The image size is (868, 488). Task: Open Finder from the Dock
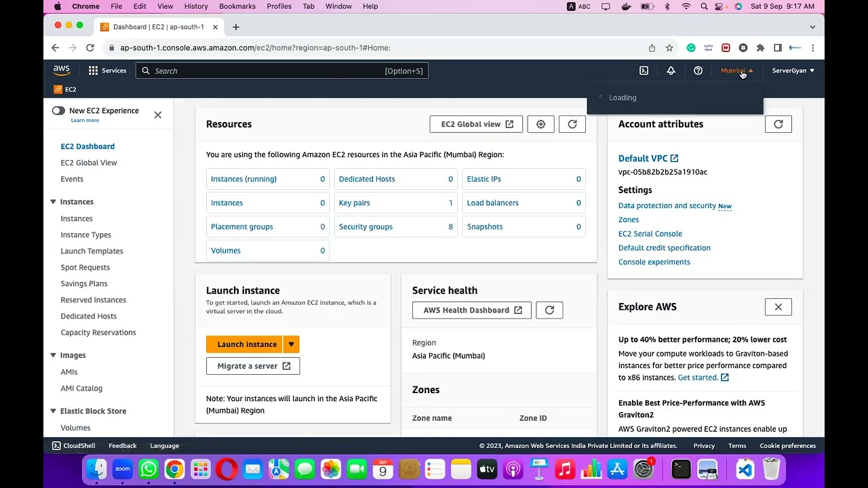pyautogui.click(x=97, y=469)
